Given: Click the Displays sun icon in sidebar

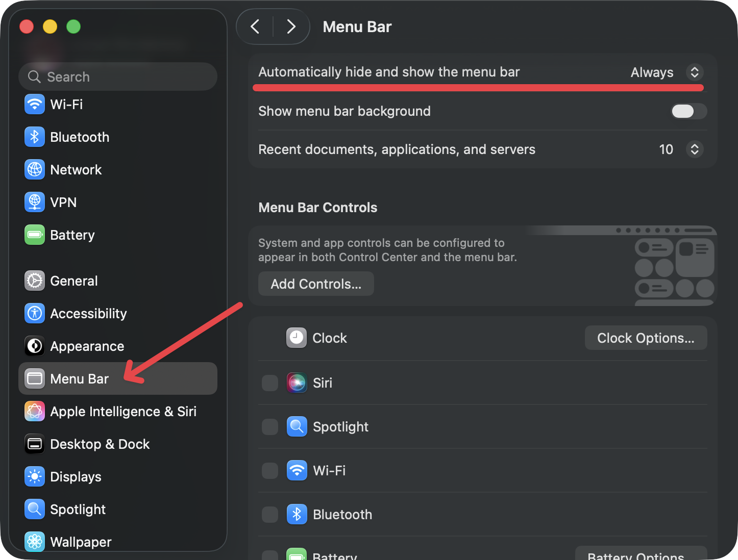Looking at the screenshot, I should (35, 477).
